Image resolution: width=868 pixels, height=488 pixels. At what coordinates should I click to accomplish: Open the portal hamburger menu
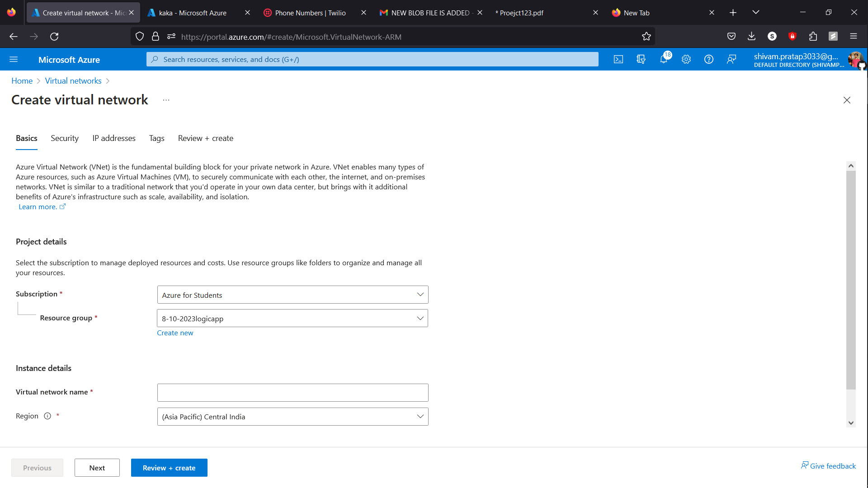point(14,59)
